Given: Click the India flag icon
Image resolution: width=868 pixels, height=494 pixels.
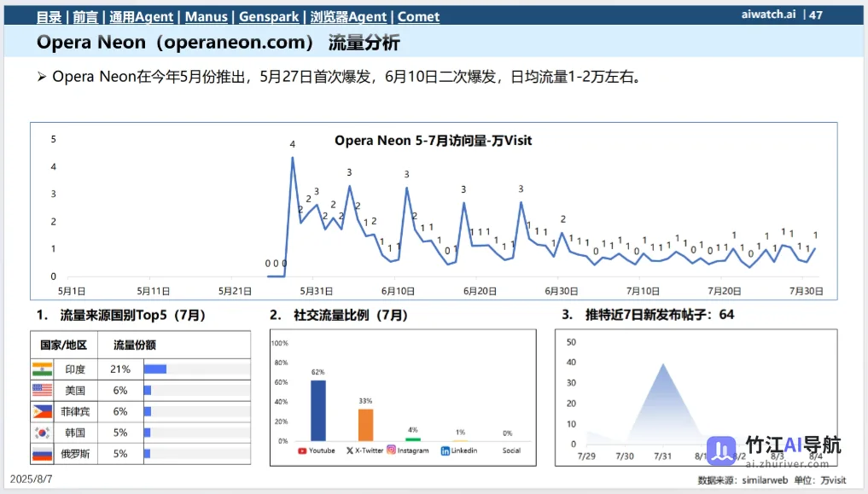Looking at the screenshot, I should coord(42,369).
